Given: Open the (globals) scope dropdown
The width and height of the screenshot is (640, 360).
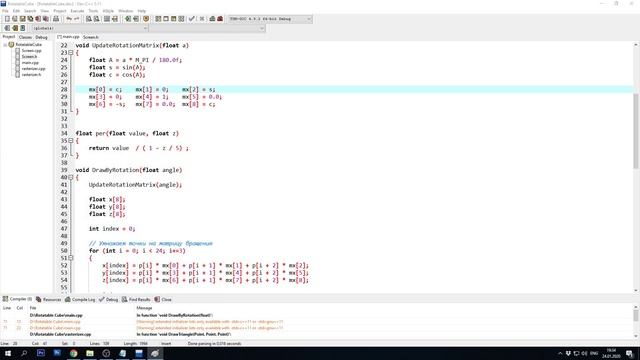Looking at the screenshot, I should (x=90, y=28).
